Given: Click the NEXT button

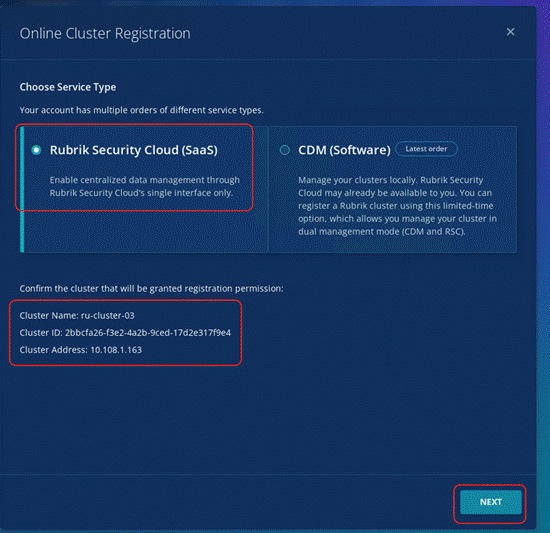Looking at the screenshot, I should (x=490, y=502).
